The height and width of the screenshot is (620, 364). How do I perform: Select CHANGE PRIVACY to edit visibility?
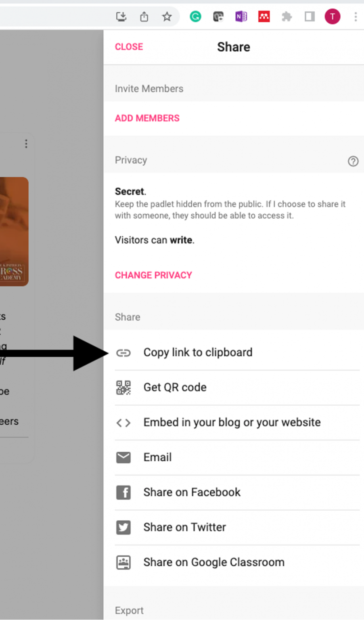pyautogui.click(x=153, y=275)
